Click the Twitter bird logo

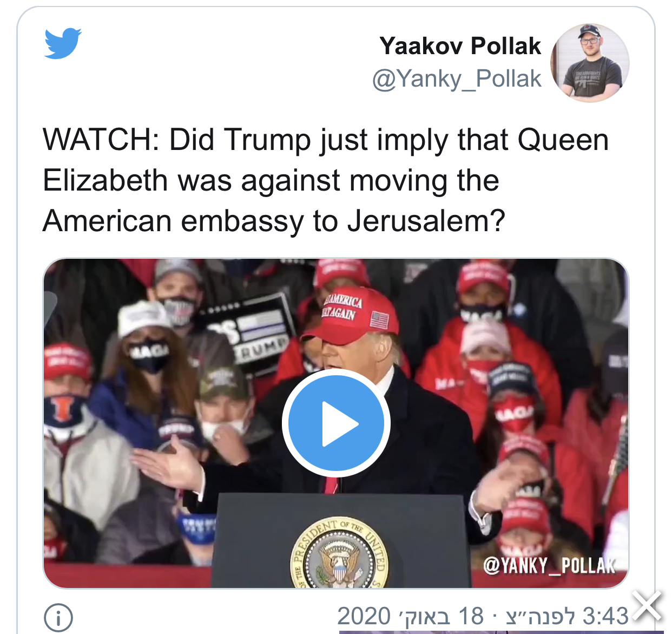coord(63,43)
